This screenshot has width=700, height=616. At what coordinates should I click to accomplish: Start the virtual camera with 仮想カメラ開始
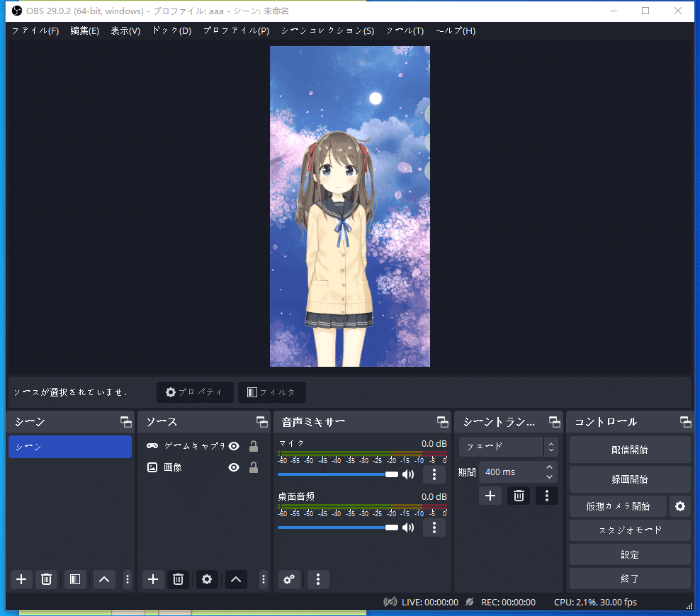tap(618, 506)
